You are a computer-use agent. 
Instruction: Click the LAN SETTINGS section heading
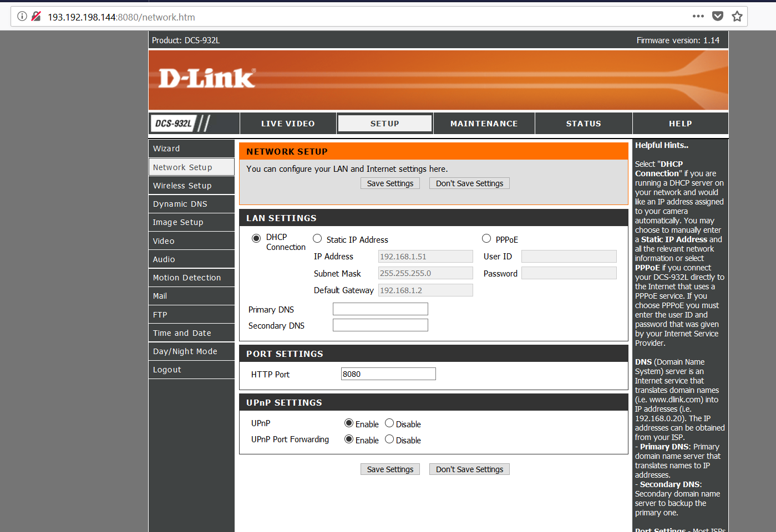[281, 218]
